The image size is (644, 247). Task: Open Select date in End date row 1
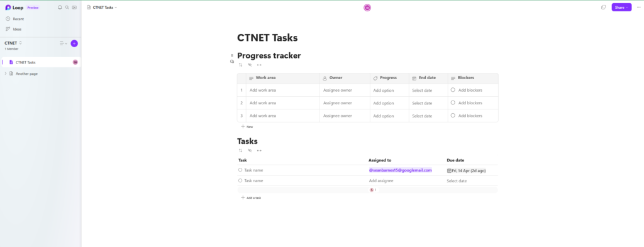pyautogui.click(x=422, y=91)
